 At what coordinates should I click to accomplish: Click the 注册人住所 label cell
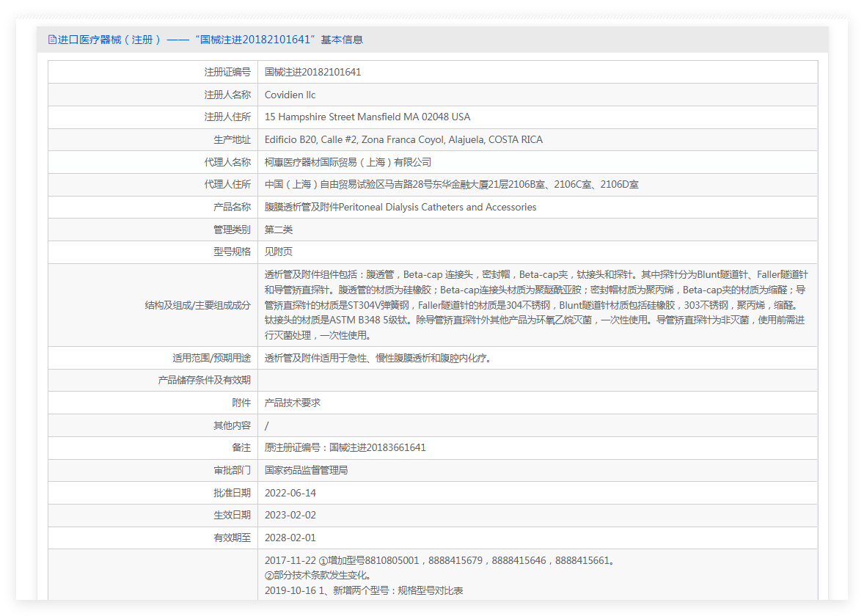(153, 117)
